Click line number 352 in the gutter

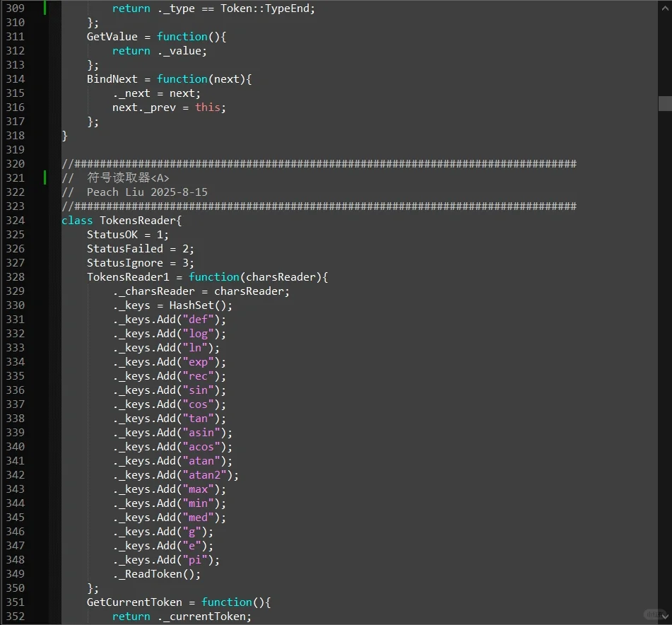(16, 616)
